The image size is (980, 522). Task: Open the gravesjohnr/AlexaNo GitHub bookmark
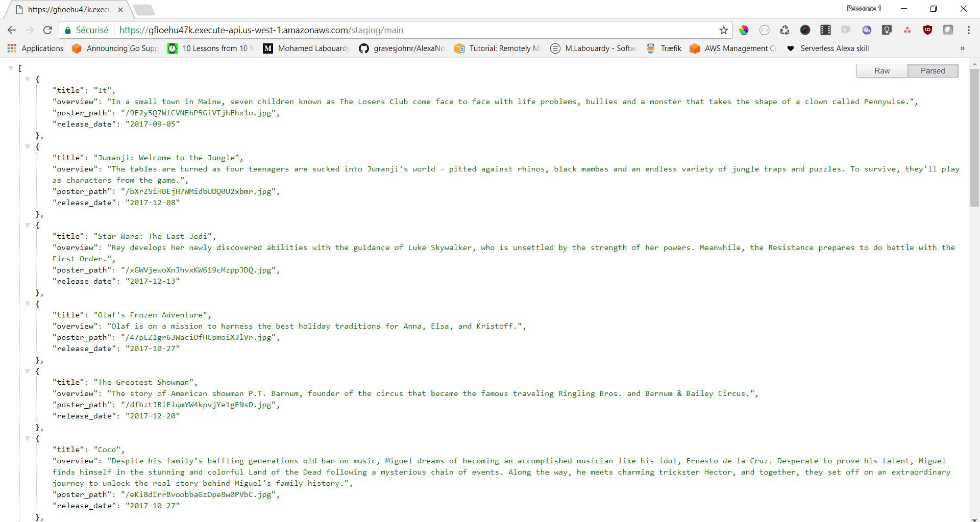pyautogui.click(x=402, y=48)
